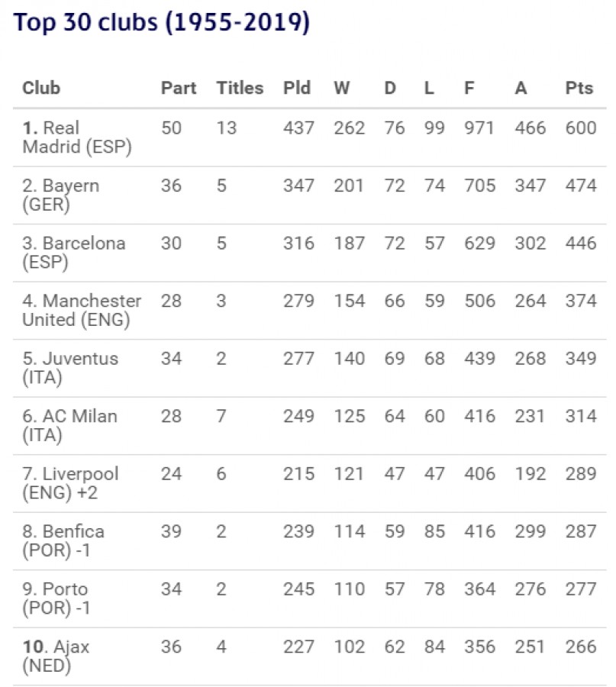Select the Porto (POR) -1 club name
Viewport: 616px width, 687px height.
click(x=56, y=598)
